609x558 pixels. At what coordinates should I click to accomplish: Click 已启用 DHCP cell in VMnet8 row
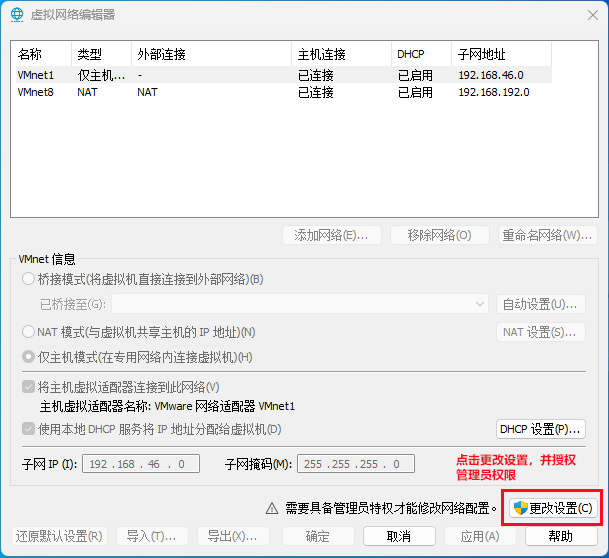[x=415, y=92]
